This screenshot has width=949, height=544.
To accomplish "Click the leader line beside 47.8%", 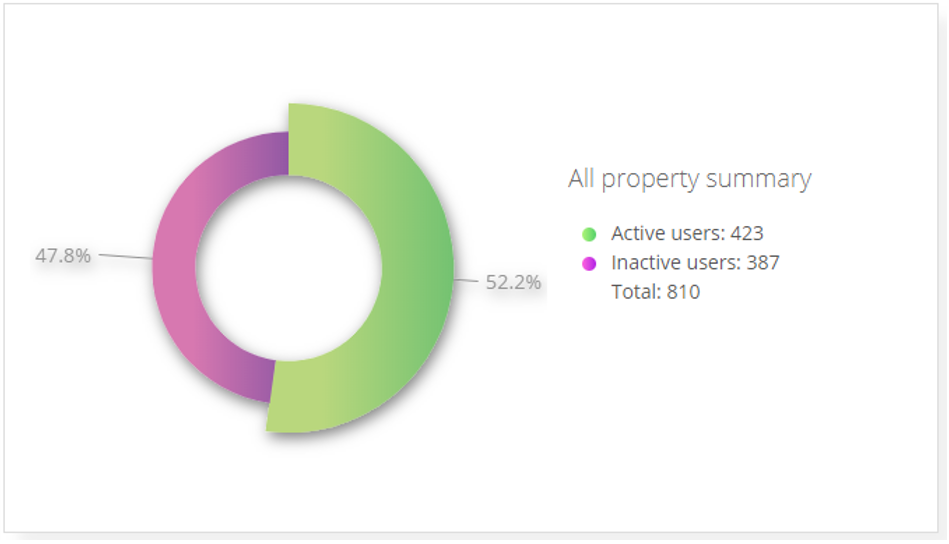I will pyautogui.click(x=126, y=257).
